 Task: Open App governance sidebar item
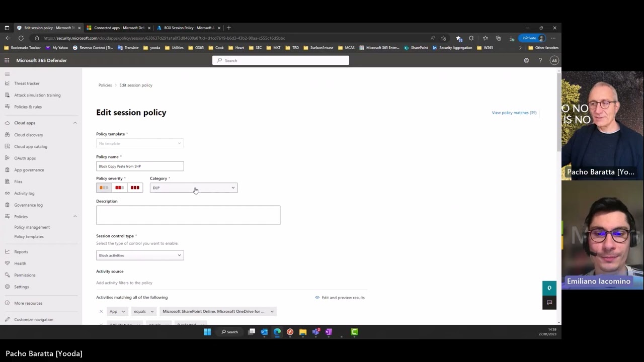29,170
